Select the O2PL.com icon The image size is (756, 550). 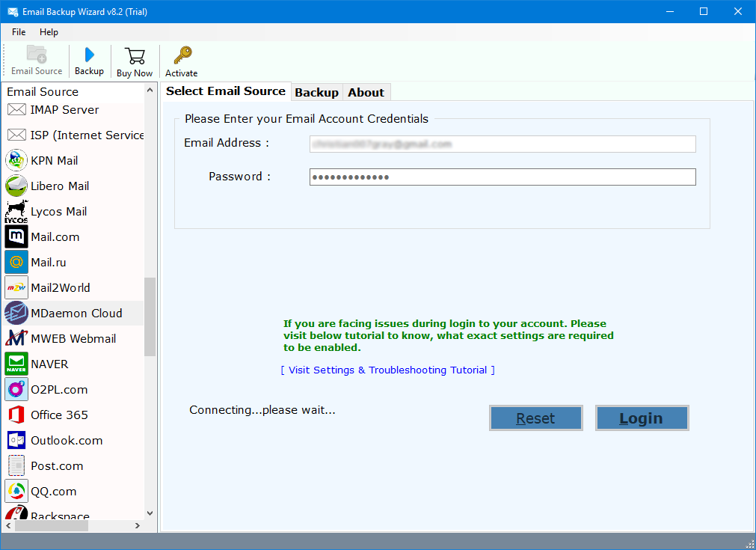tap(16, 389)
